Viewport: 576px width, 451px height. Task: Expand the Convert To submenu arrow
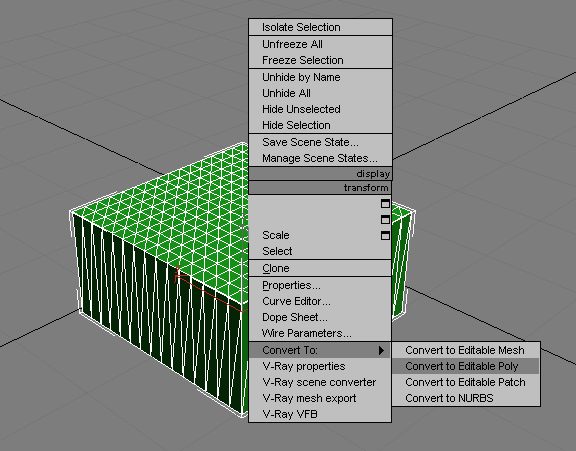pos(381,350)
